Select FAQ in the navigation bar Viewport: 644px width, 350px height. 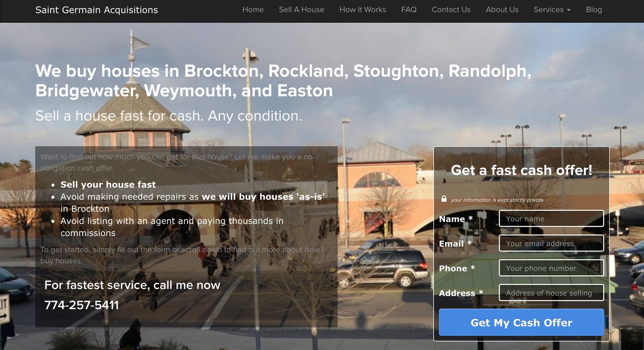(x=409, y=10)
